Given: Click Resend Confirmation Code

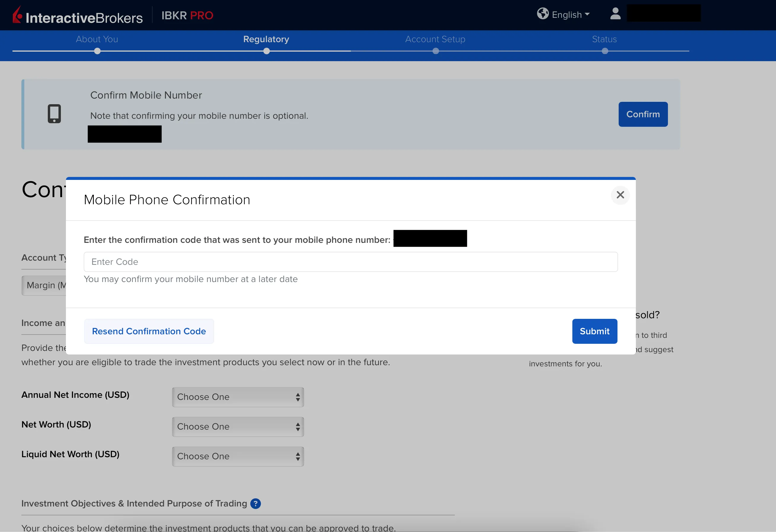Looking at the screenshot, I should (149, 331).
